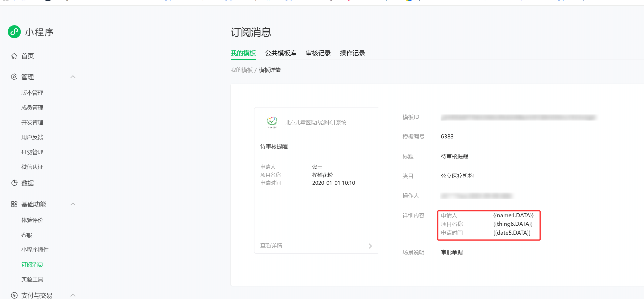The width and height of the screenshot is (644, 299).
Task: Collapse the 管理 menu section
Action: click(x=73, y=77)
